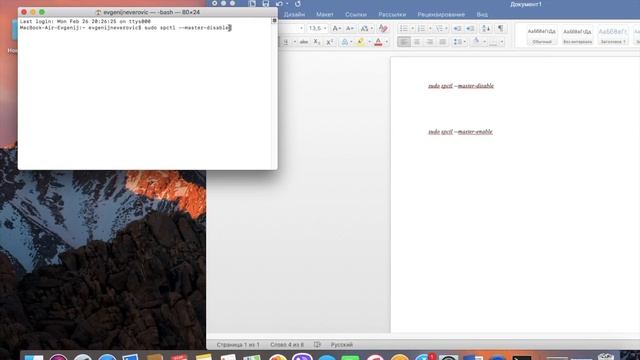Increase font size with the A+ button

[336, 28]
